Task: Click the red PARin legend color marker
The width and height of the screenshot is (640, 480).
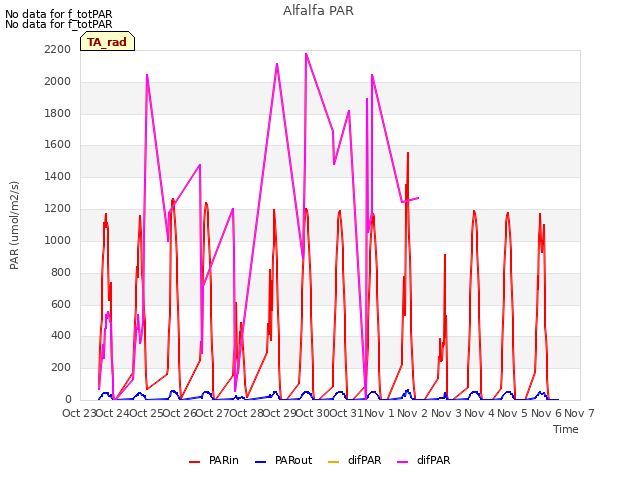Action: 195,462
